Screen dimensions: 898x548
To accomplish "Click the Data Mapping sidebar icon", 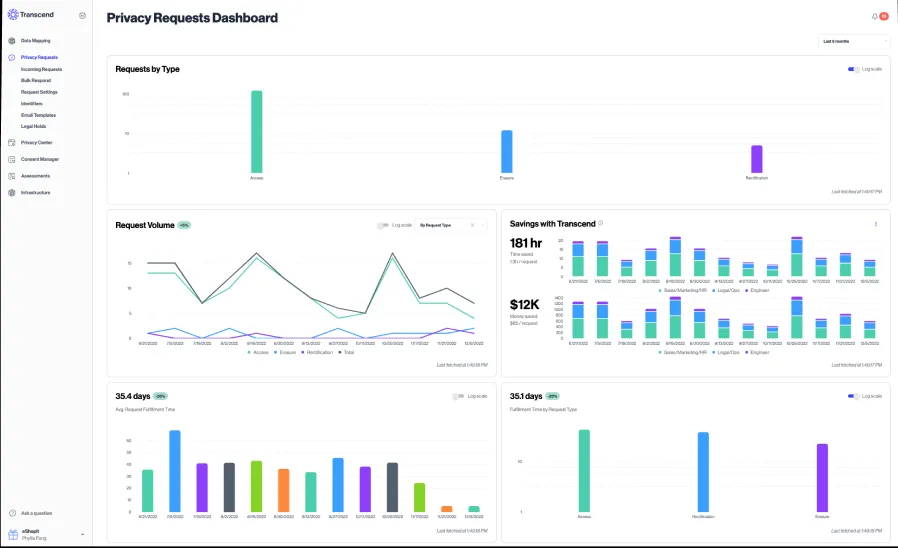I will point(11,41).
